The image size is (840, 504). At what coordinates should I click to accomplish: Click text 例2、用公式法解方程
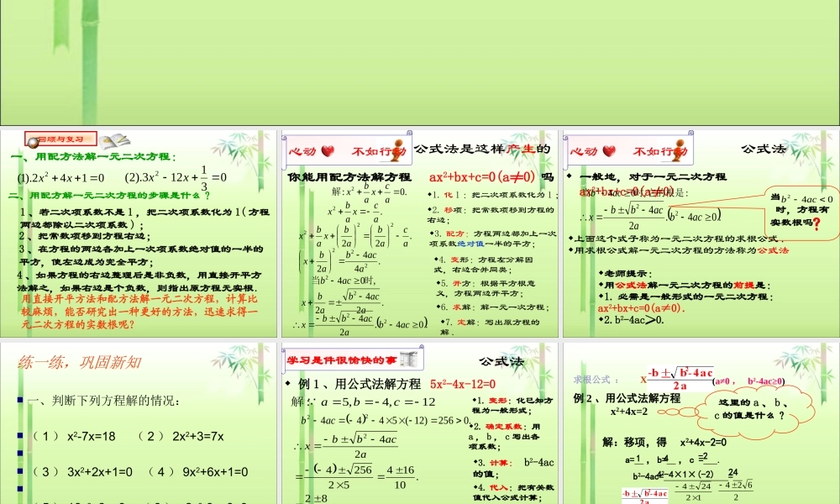click(627, 398)
